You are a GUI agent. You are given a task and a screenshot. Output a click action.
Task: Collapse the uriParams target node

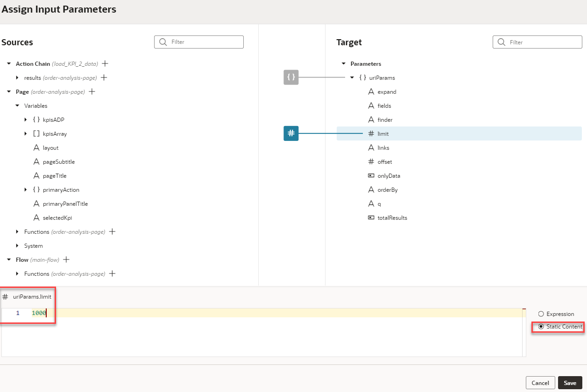click(x=352, y=77)
